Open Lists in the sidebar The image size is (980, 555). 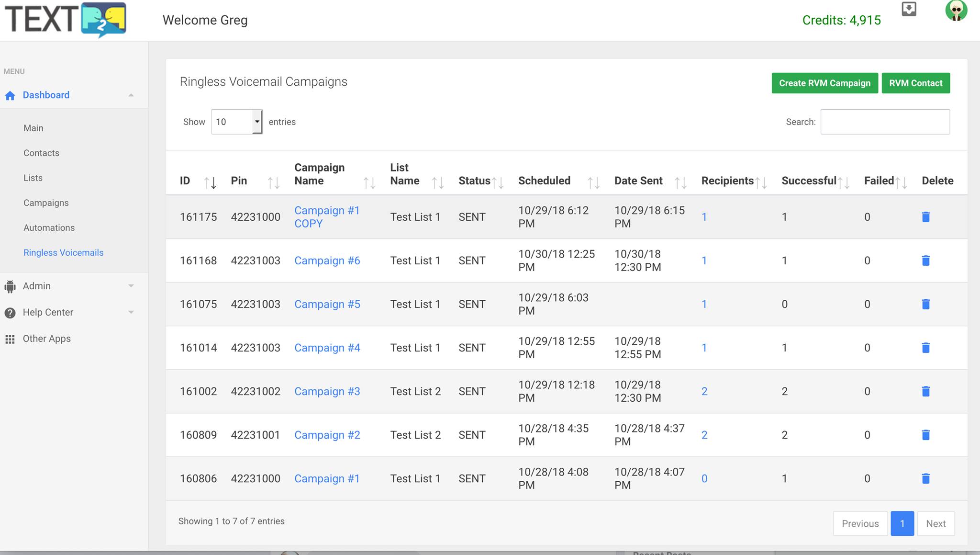click(x=33, y=178)
